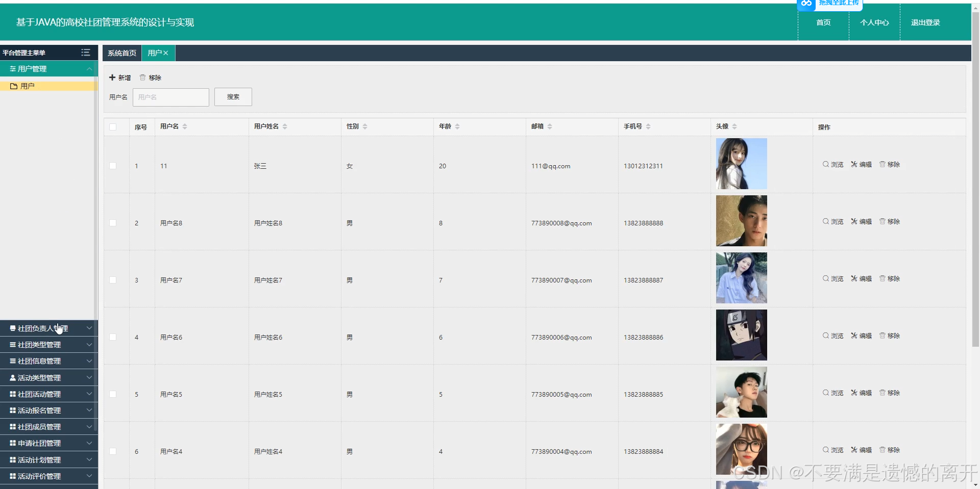The width and height of the screenshot is (980, 489).
Task: Expand the 活动类型管理 menu chevron
Action: tap(89, 378)
